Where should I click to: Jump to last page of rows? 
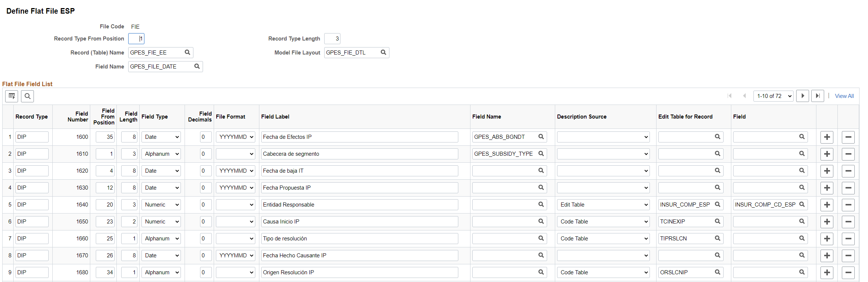818,96
